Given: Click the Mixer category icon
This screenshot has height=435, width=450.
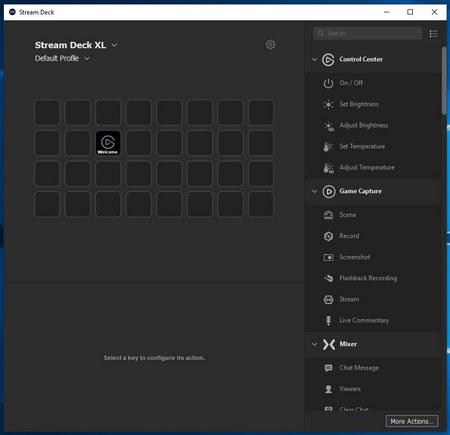Looking at the screenshot, I should [329, 344].
